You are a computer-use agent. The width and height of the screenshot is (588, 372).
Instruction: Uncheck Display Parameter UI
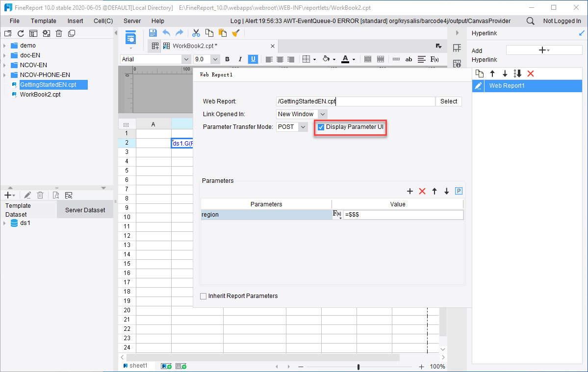(x=320, y=126)
